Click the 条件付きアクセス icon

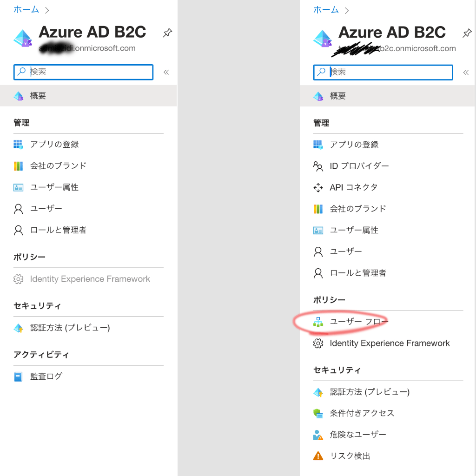tap(318, 413)
